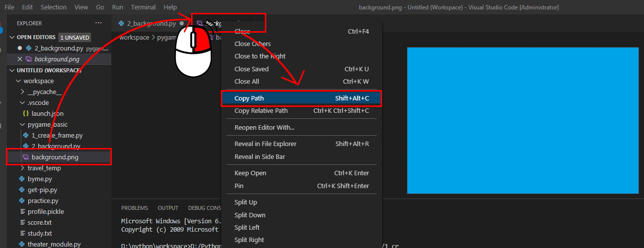Click Python icon of byme.py
The width and height of the screenshot is (644, 248).
(x=22, y=179)
